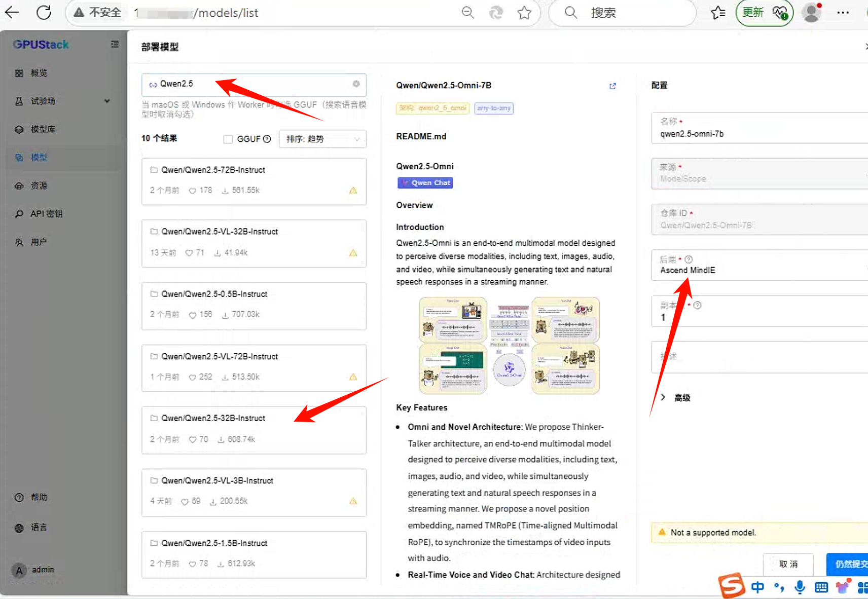Screen dimensions: 868x599
Task: Select Qwen/Qwen2.5-1.5B-Instruct result
Action: pyautogui.click(x=254, y=554)
